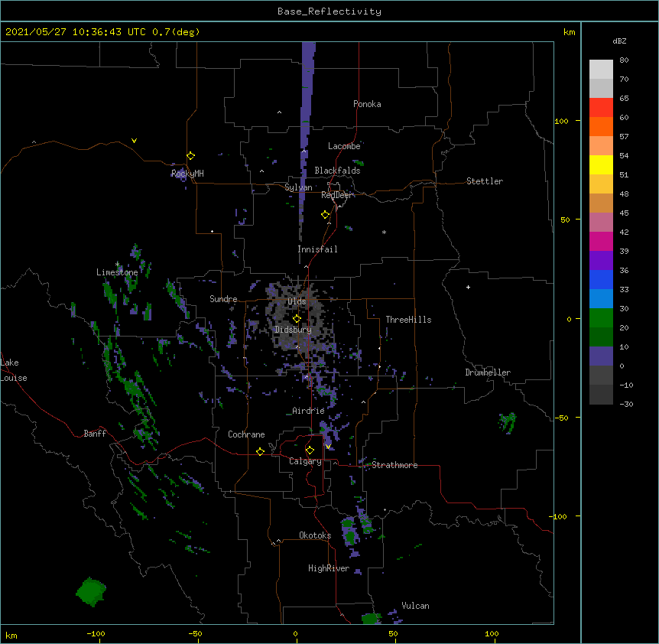Click the 100 tick on the vertical km axis
Screen dimensions: 659x644
(561, 121)
